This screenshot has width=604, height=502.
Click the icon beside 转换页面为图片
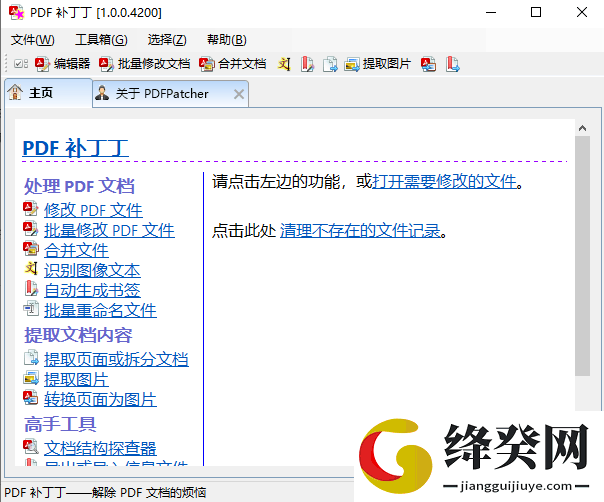pyautogui.click(x=31, y=398)
